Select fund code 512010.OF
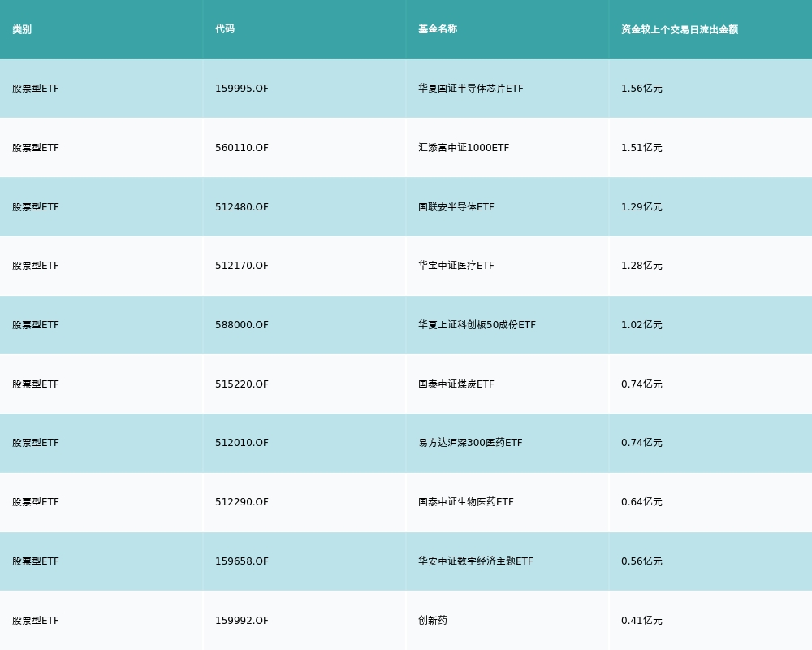The width and height of the screenshot is (812, 650). coord(242,443)
